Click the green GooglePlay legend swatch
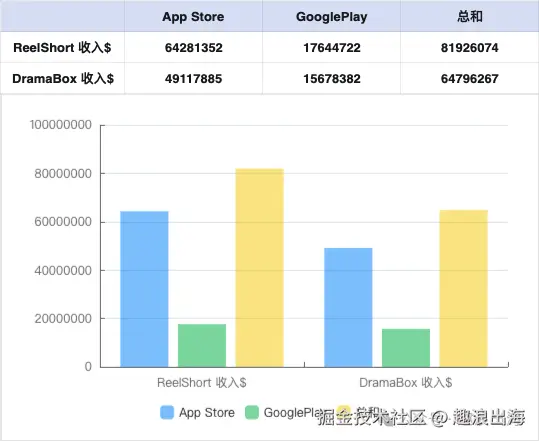 point(252,412)
